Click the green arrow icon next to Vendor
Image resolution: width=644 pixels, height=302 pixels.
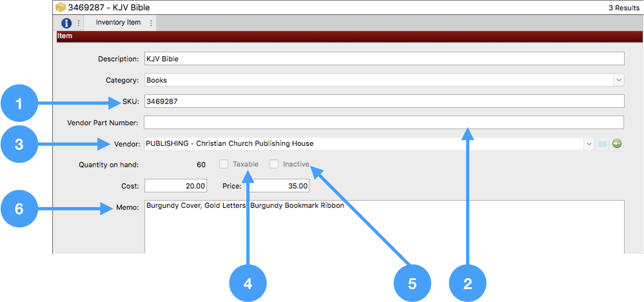617,144
